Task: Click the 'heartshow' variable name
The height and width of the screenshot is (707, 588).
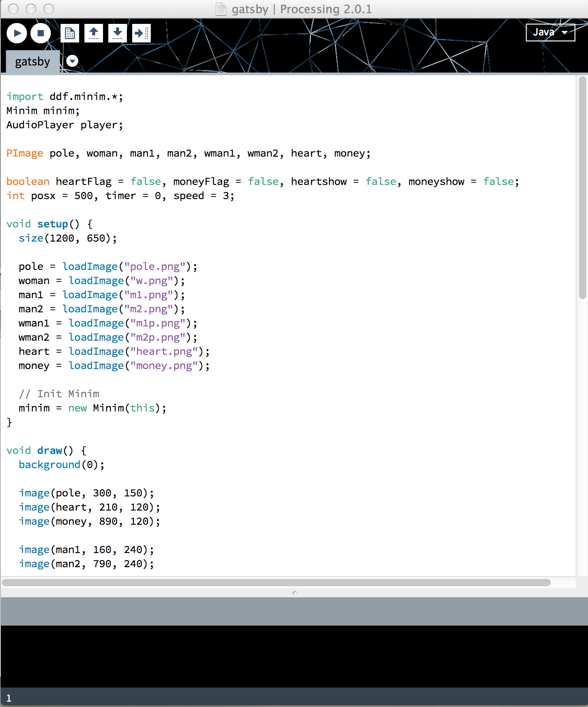Action: point(319,181)
